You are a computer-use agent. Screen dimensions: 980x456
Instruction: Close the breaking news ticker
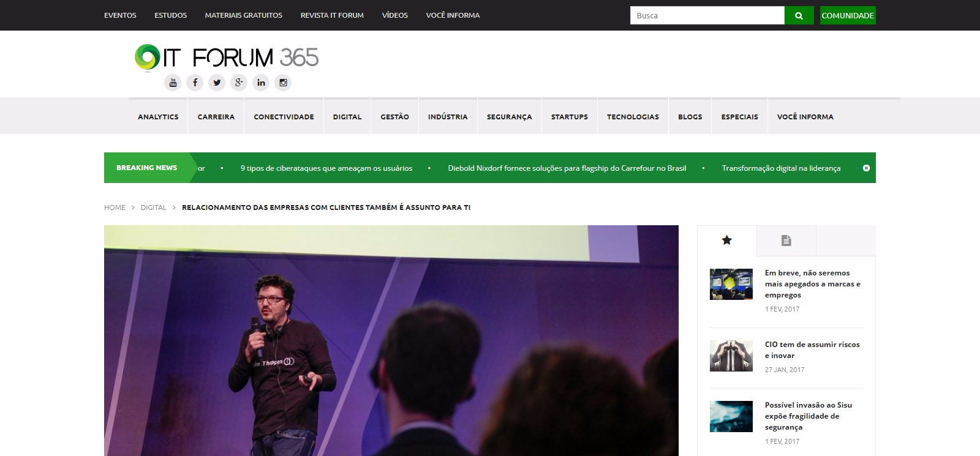point(866,168)
